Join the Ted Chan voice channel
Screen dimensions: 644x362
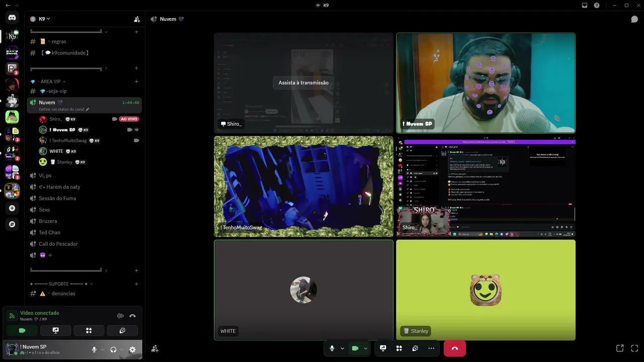tap(84, 232)
